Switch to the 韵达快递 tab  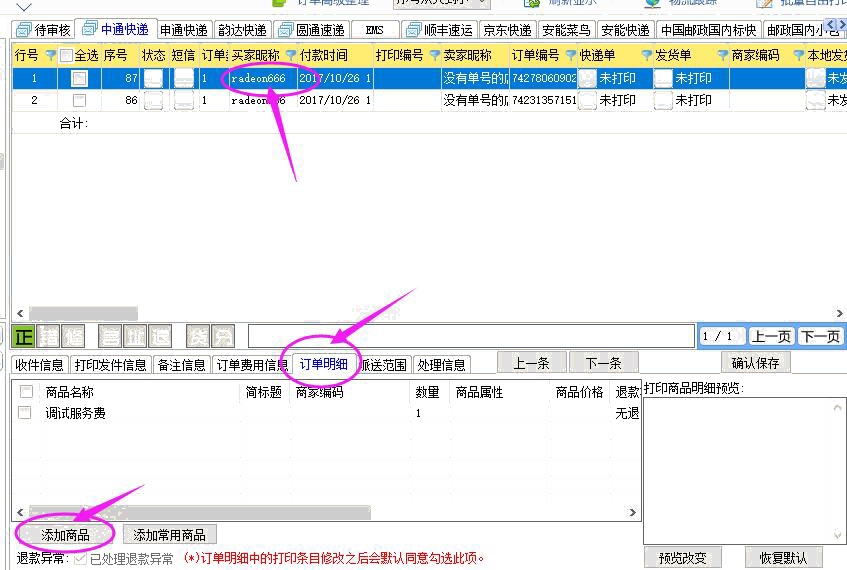[243, 30]
